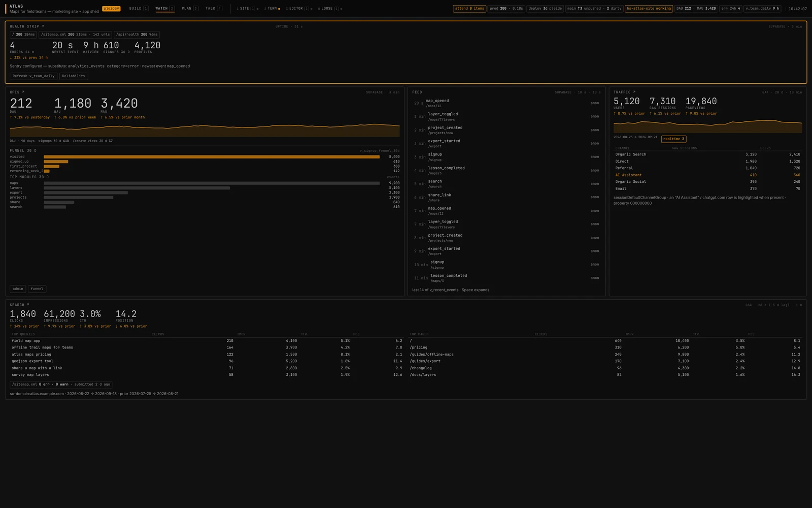Screen dimensions: 812x508
Task: Click the 'geojson export tool' query row
Action: [x=207, y=361]
